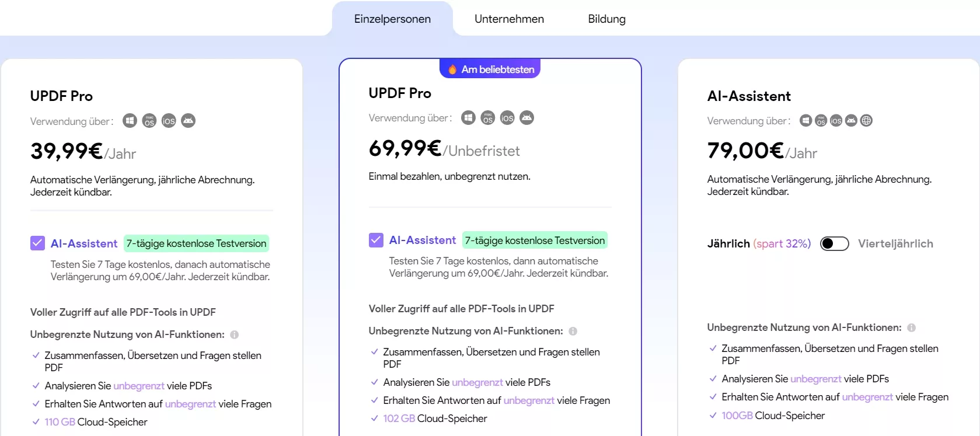Click Android icon in 39,99€ UPDF Pro card
Viewport: 980px width, 436px height.
coord(188,121)
